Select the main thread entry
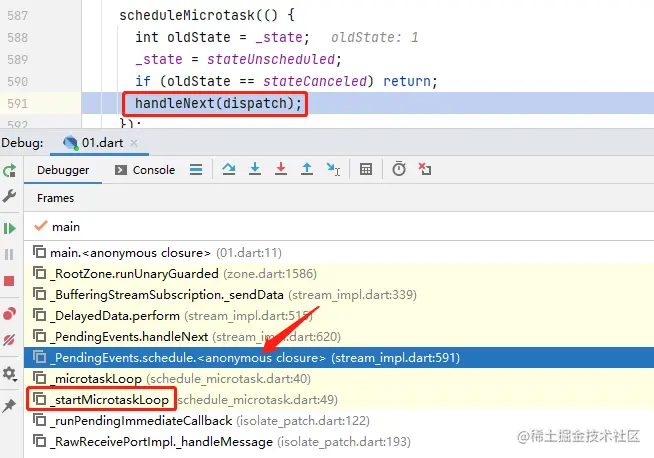The width and height of the screenshot is (654, 458). (x=339, y=227)
